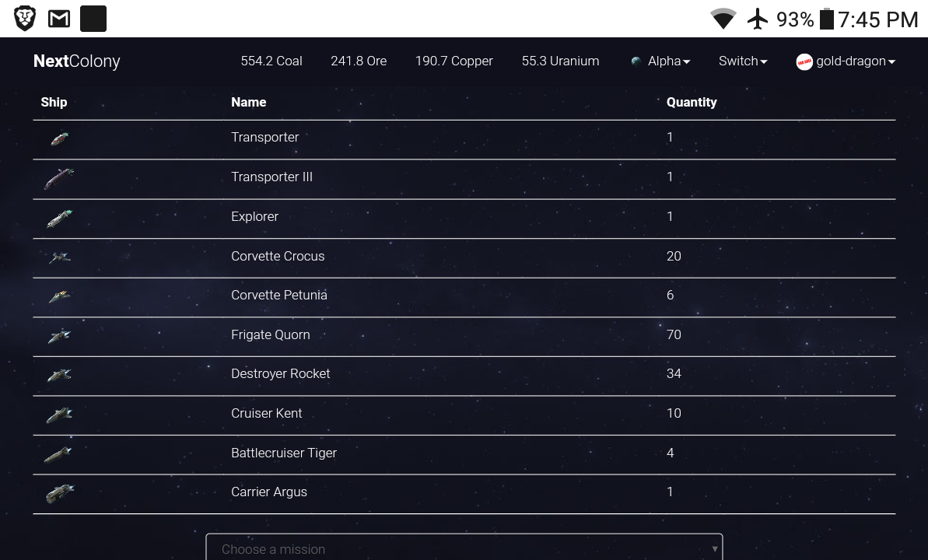This screenshot has width=928, height=560.
Task: Click the Destroyer Rocket ship icon
Action: click(60, 376)
